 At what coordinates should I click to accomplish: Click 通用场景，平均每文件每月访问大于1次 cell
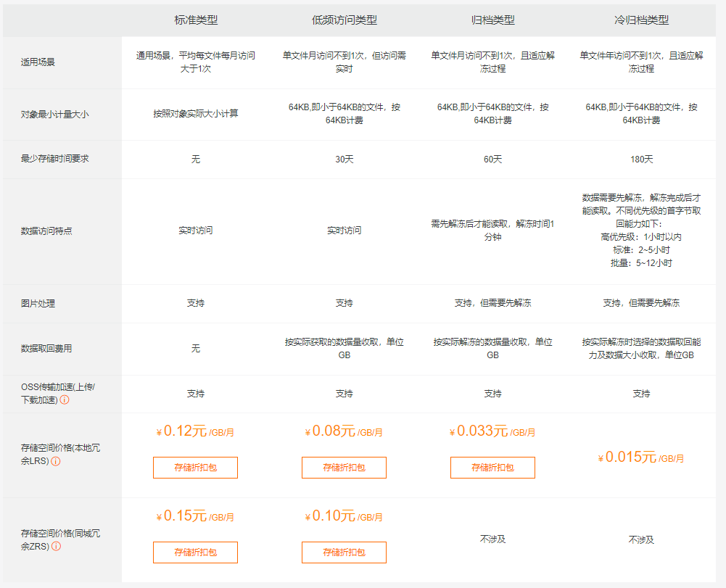tap(195, 62)
